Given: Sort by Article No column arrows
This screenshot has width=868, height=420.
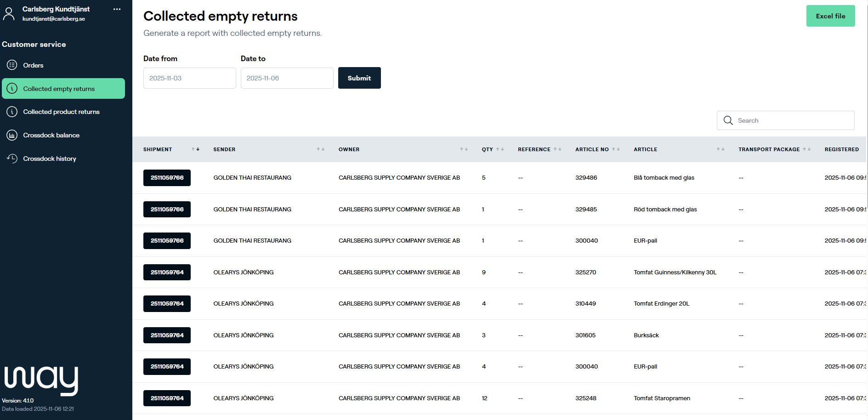Looking at the screenshot, I should tap(616, 149).
